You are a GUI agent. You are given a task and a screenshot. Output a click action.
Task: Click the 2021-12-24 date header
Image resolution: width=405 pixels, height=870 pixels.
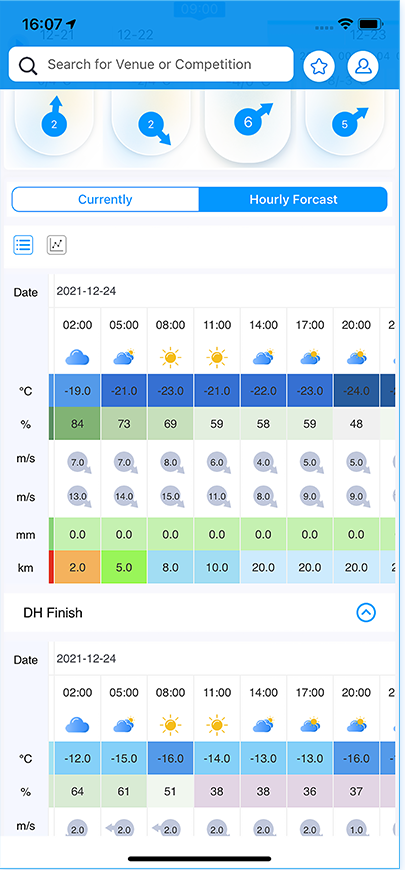click(x=86, y=291)
